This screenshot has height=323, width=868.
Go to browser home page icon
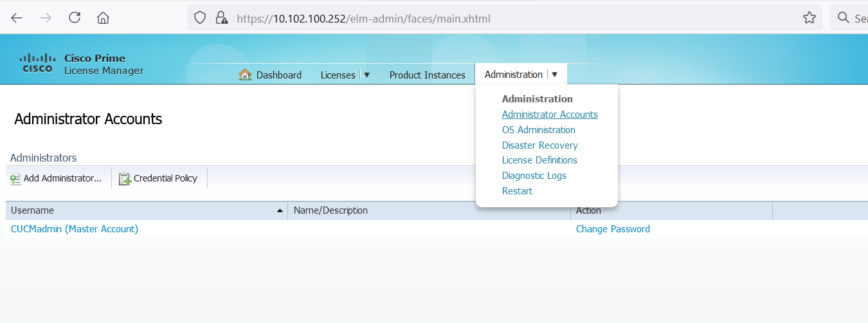click(103, 18)
